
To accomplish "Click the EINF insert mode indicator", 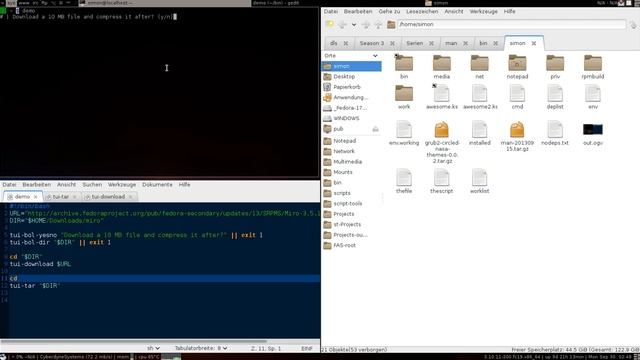I will [x=307, y=348].
